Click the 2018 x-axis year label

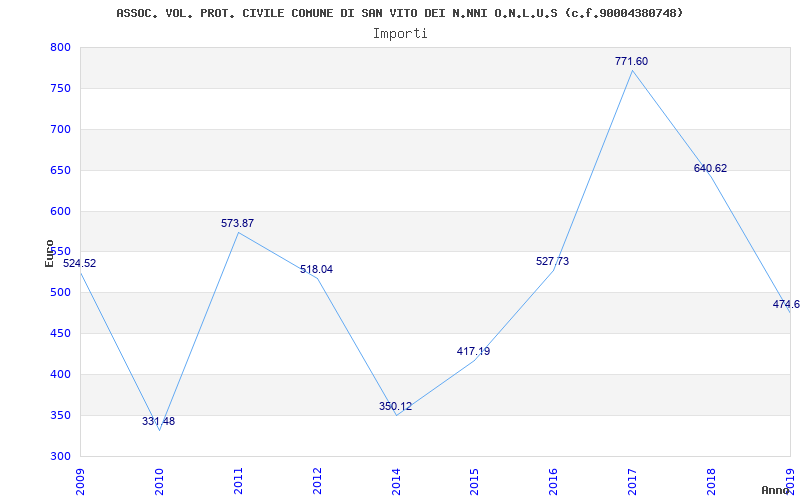click(x=712, y=481)
